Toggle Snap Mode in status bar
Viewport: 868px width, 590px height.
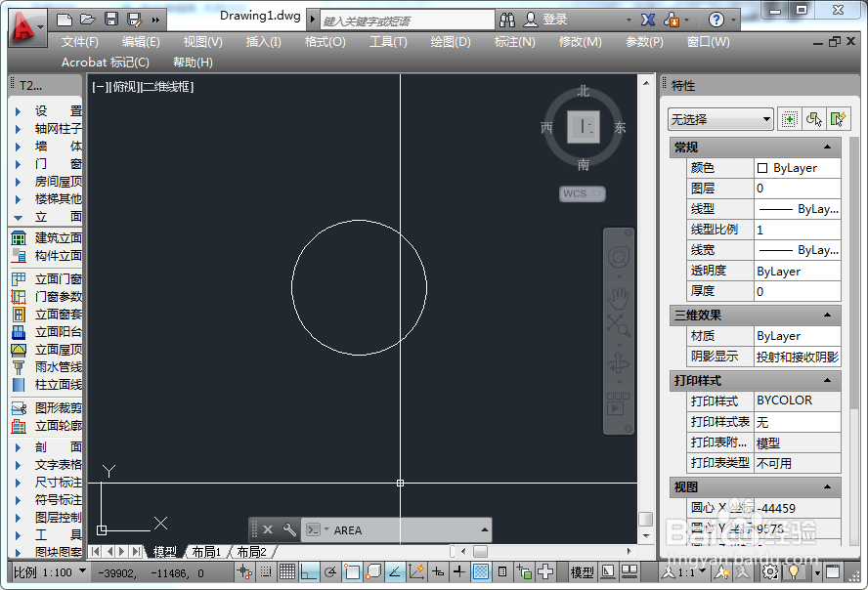(266, 571)
